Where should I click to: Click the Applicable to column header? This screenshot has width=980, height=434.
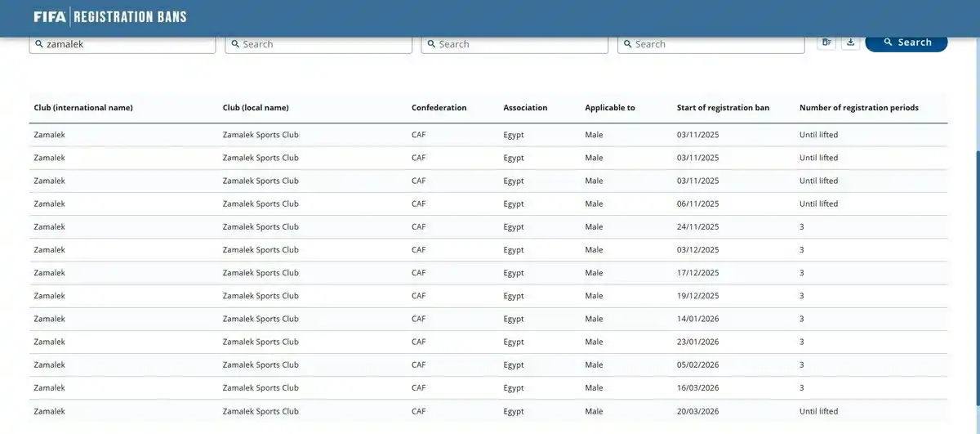click(x=609, y=108)
